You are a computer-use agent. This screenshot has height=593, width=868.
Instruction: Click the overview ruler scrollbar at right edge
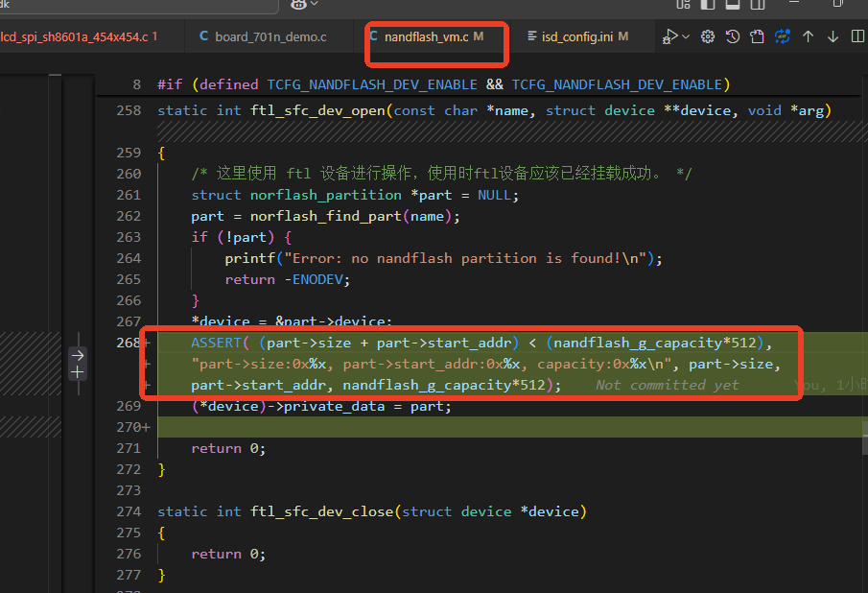coord(865,438)
